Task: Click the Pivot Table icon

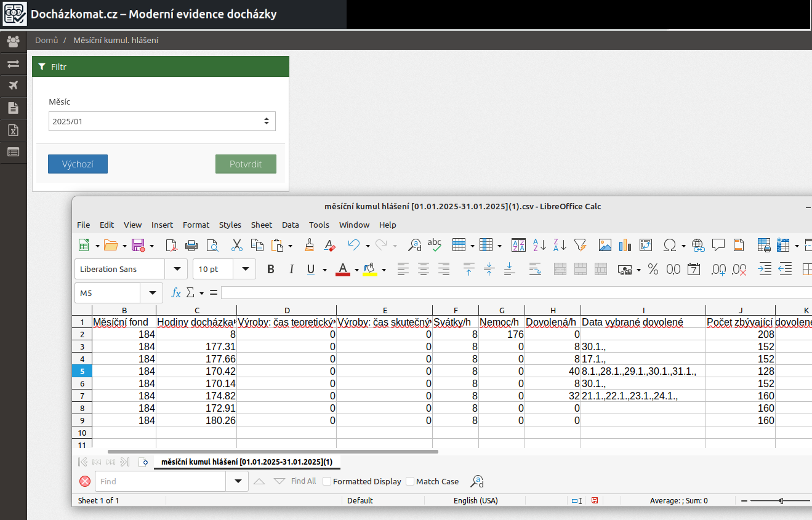Action: [646, 246]
